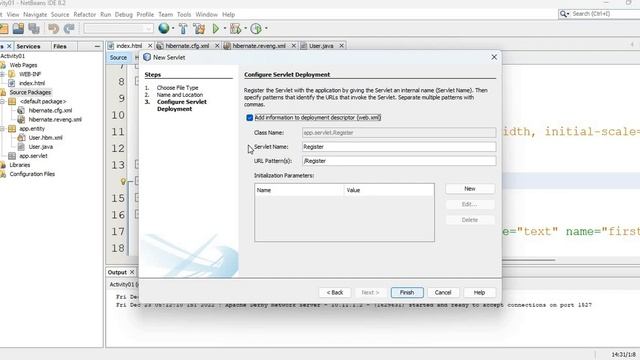Click the Name column header in parameters table
This screenshot has width=640, height=360.
pyautogui.click(x=300, y=190)
